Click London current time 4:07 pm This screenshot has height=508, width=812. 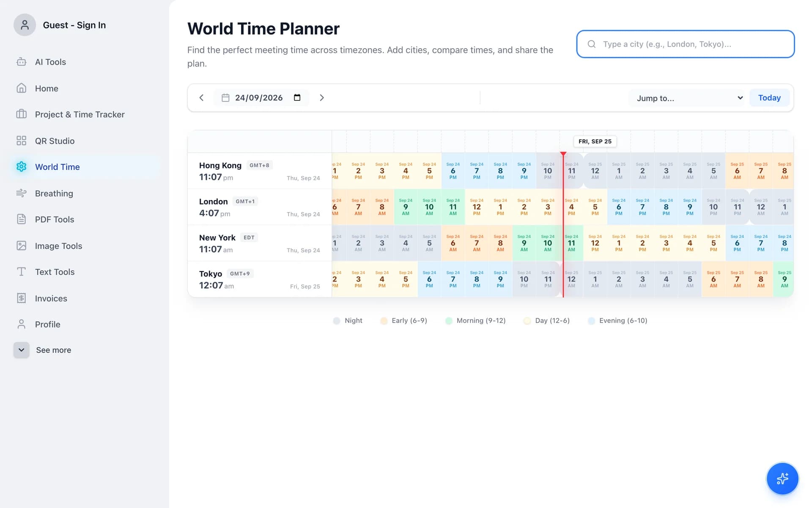pyautogui.click(x=215, y=213)
